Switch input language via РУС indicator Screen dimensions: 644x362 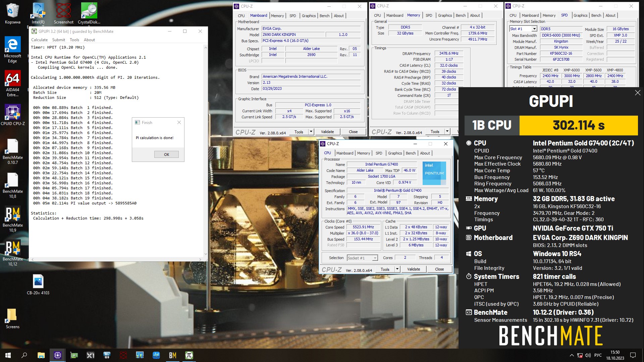click(x=598, y=355)
